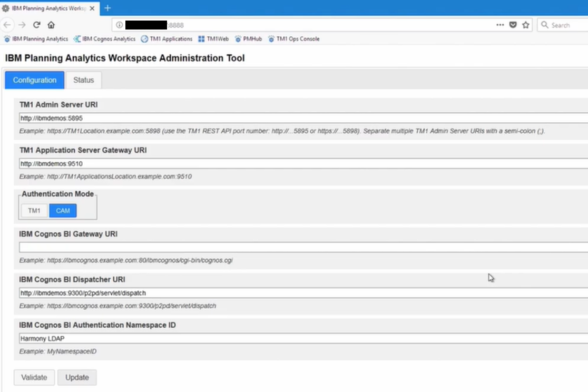588x392 pixels.
Task: Click the Validate button
Action: (34, 377)
